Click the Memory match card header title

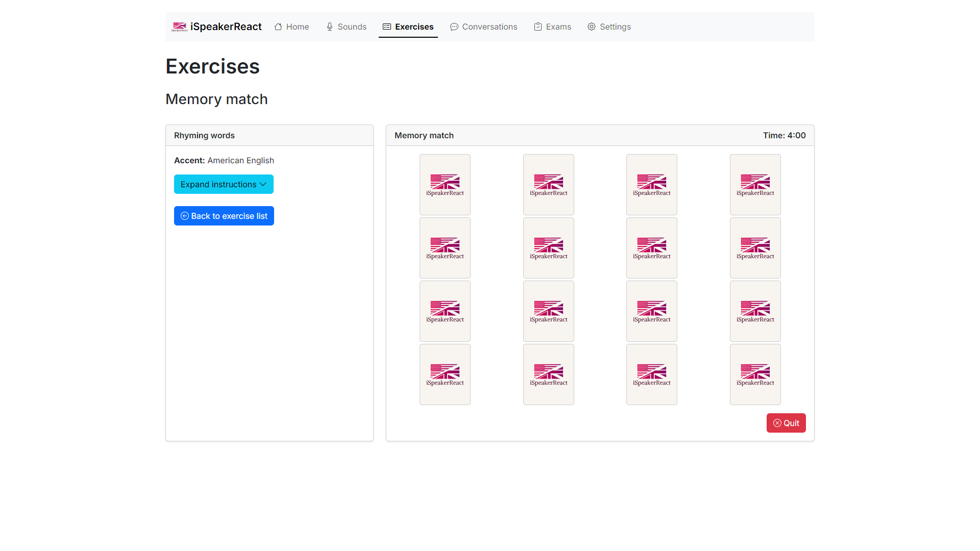[x=424, y=135]
